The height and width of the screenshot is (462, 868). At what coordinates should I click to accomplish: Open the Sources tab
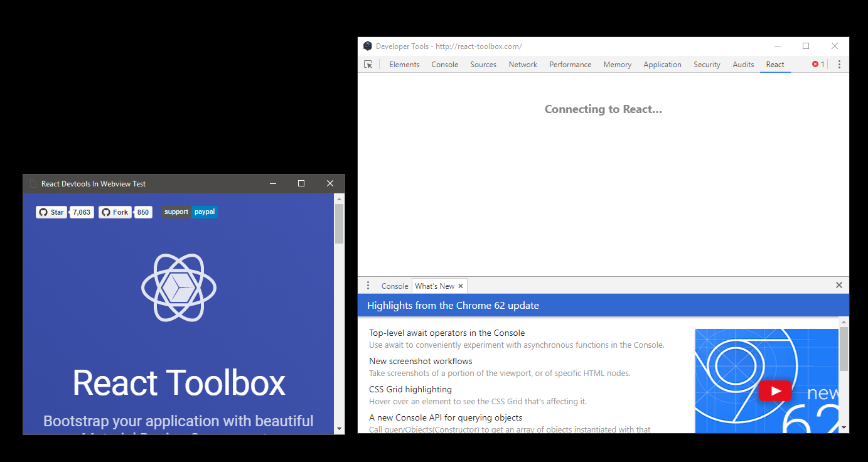[x=483, y=65]
